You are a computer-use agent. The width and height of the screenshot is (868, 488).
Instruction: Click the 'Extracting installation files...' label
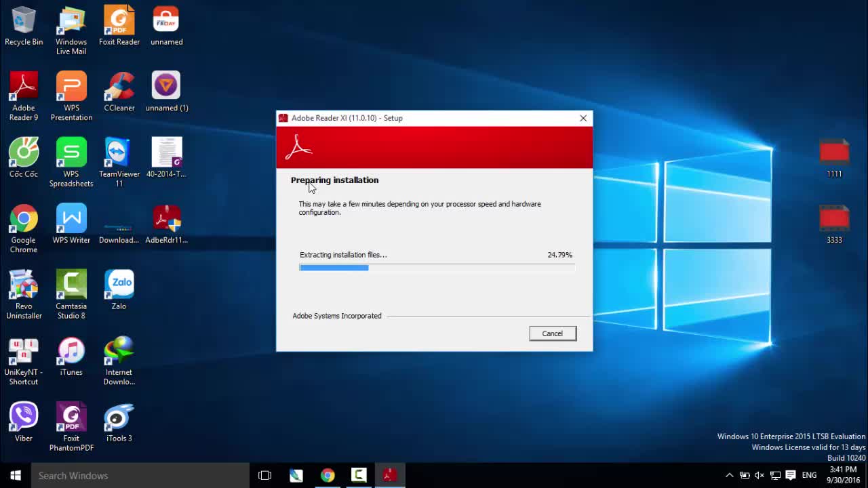(343, 255)
